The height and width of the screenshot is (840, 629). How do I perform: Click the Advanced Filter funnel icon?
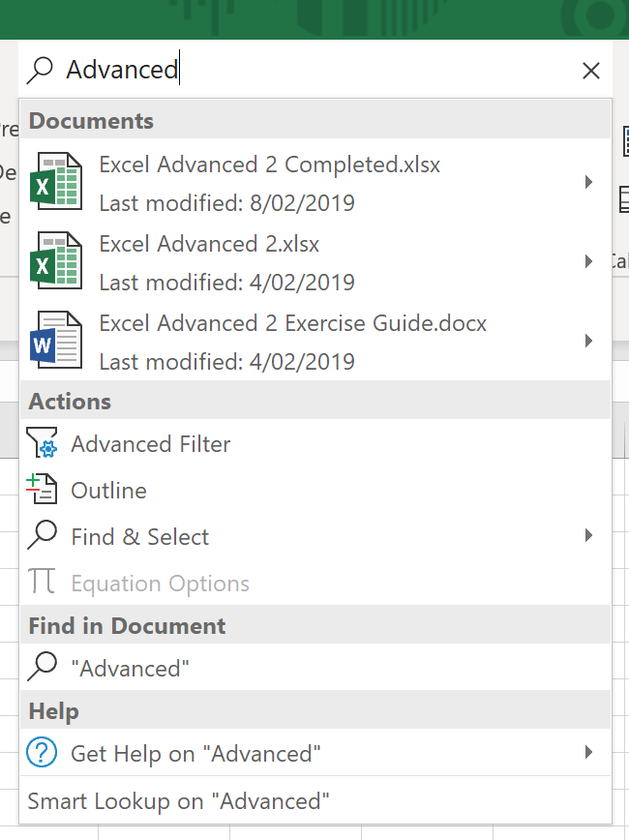click(42, 443)
